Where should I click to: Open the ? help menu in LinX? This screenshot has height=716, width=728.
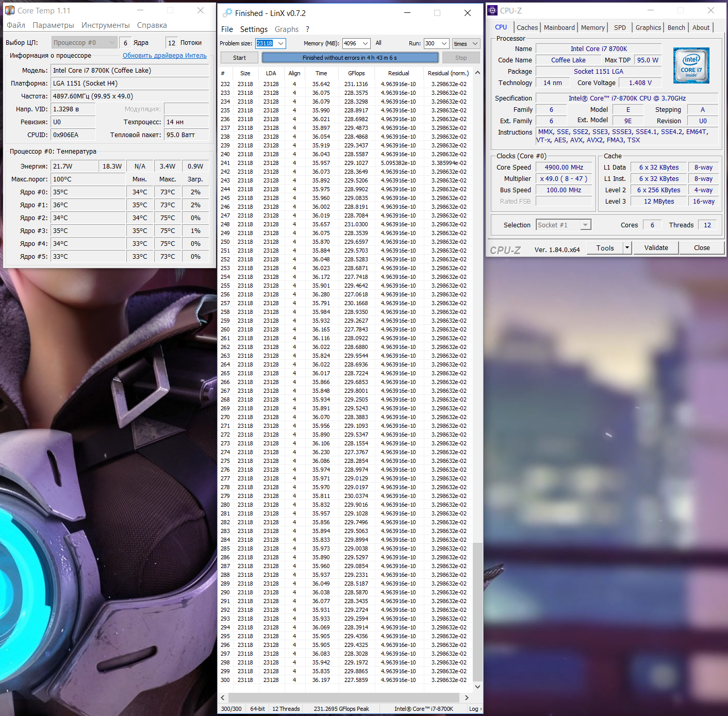pos(307,29)
